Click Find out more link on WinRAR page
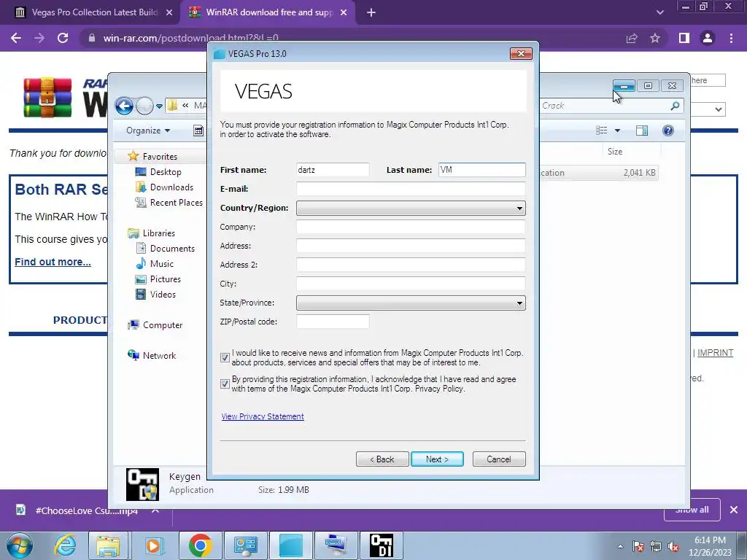This screenshot has width=747, height=560. tap(53, 262)
